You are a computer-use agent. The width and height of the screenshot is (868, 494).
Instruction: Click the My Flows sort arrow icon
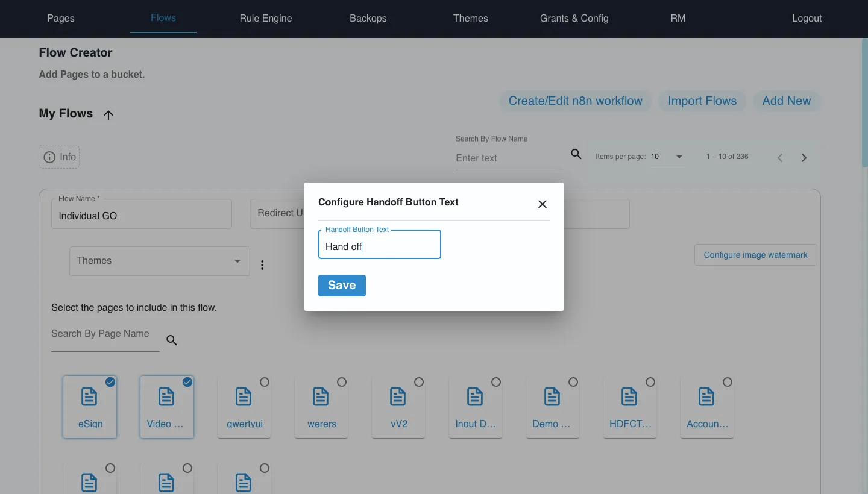108,114
